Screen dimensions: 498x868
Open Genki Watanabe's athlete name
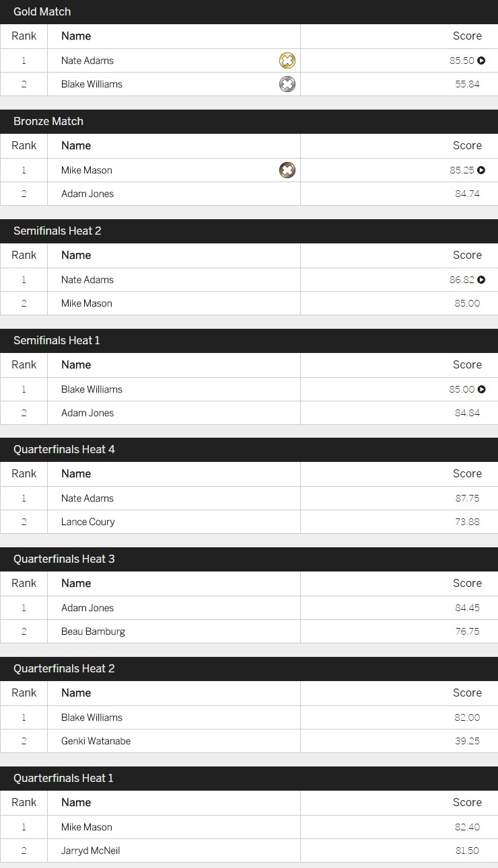(96, 741)
